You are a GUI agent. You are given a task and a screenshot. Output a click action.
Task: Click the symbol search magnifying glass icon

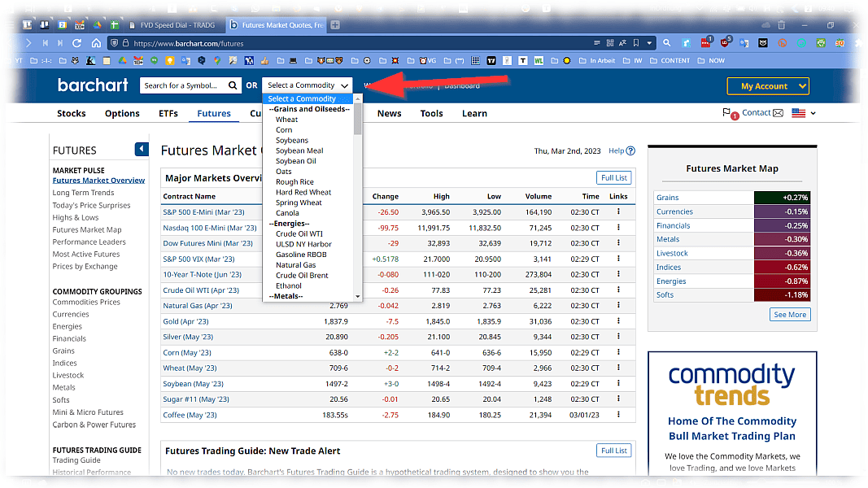pyautogui.click(x=233, y=85)
